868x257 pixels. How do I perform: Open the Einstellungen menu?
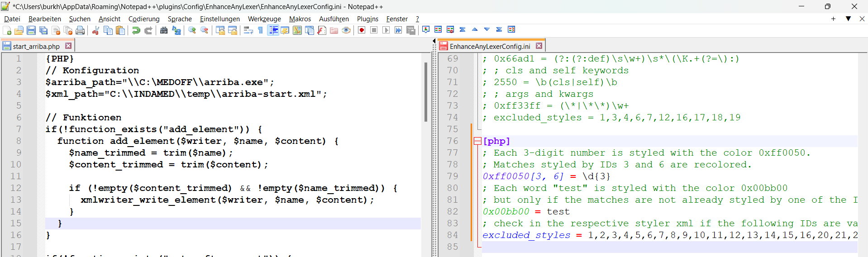point(220,19)
